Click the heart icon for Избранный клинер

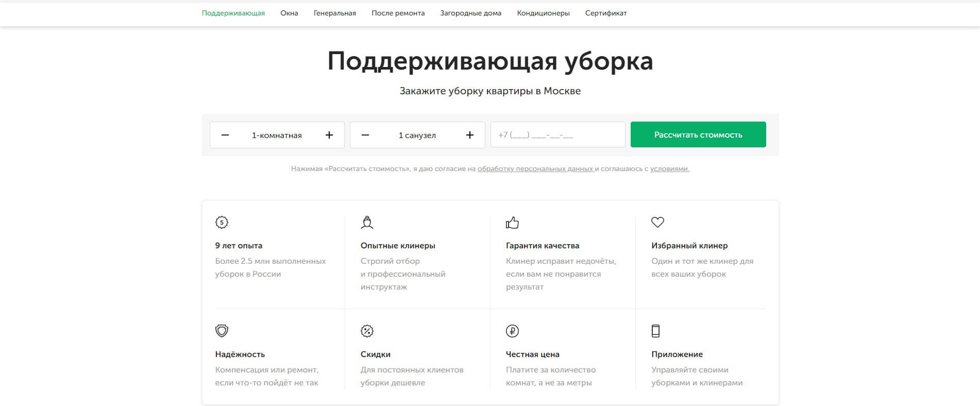pyautogui.click(x=657, y=222)
